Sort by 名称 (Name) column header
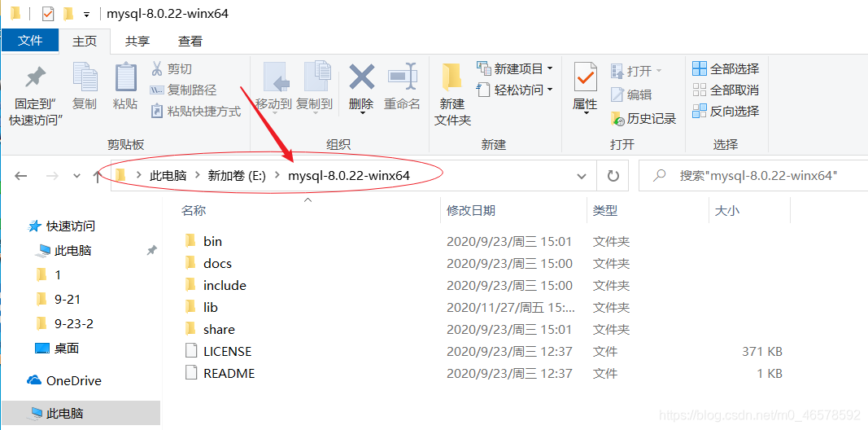 click(194, 211)
